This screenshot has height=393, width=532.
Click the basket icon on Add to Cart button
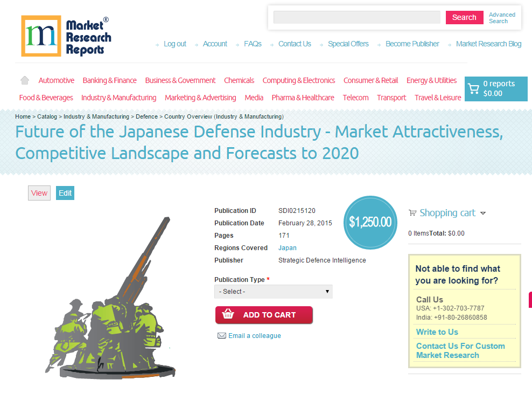tap(228, 315)
